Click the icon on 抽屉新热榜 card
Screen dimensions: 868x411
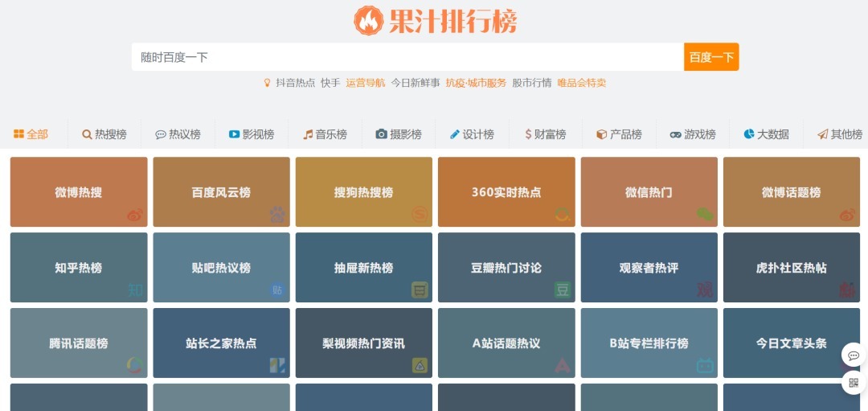point(420,290)
